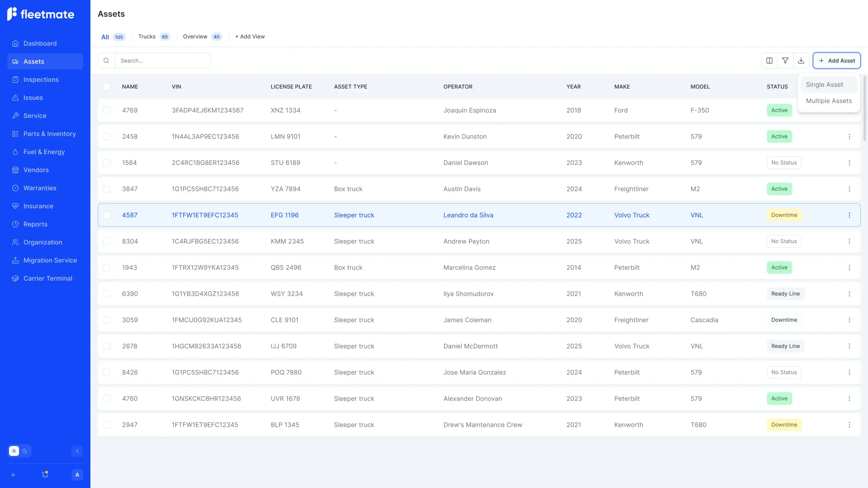This screenshot has width=868, height=488.
Task: Open Organization people icon
Action: point(15,242)
